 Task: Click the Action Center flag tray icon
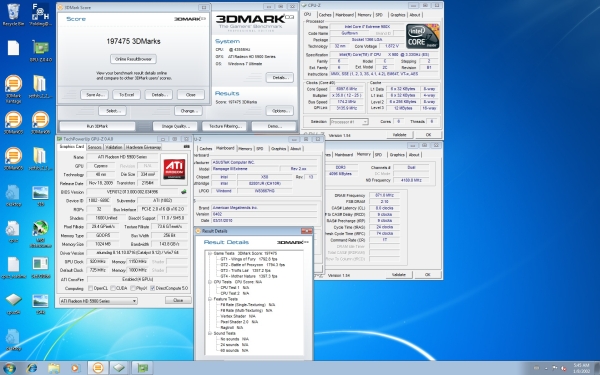pyautogui.click(x=554, y=368)
